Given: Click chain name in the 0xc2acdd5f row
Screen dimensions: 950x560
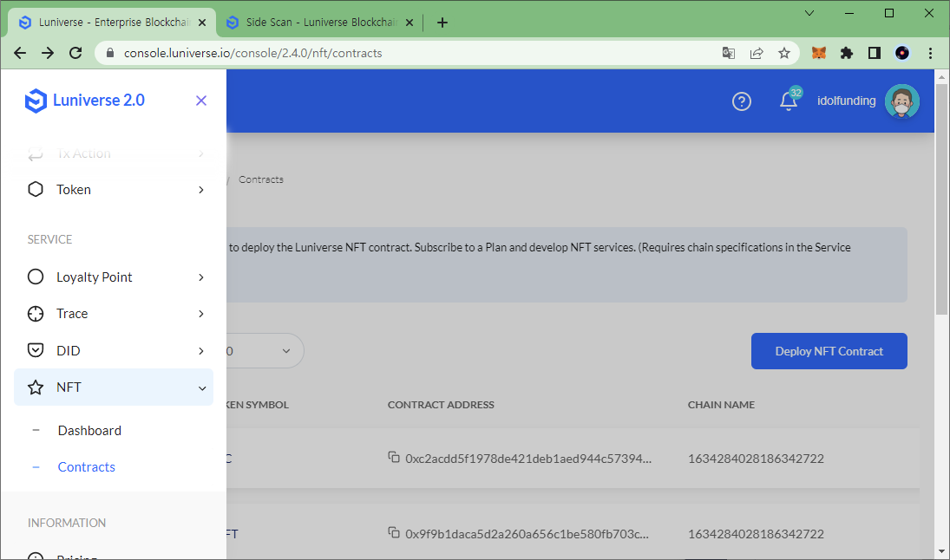Looking at the screenshot, I should [x=756, y=459].
